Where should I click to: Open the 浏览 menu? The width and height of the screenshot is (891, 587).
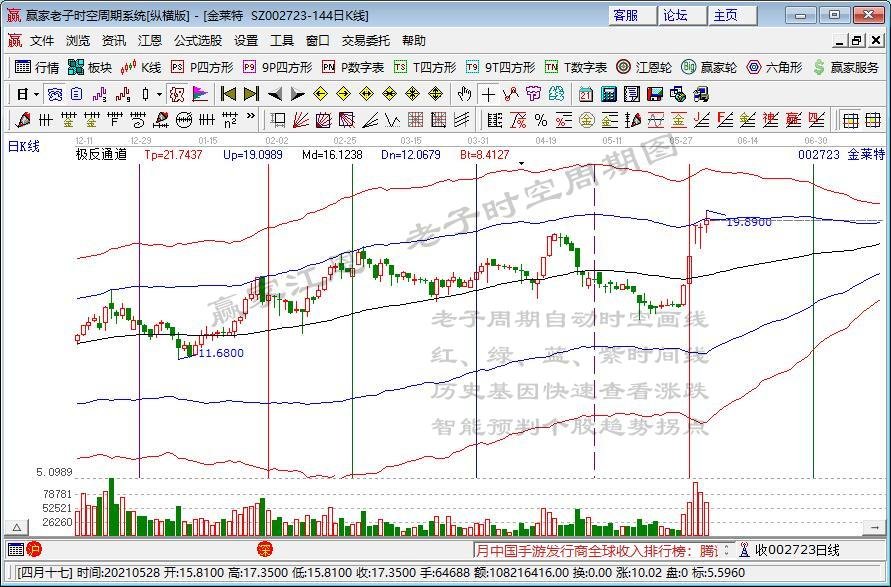click(78, 41)
